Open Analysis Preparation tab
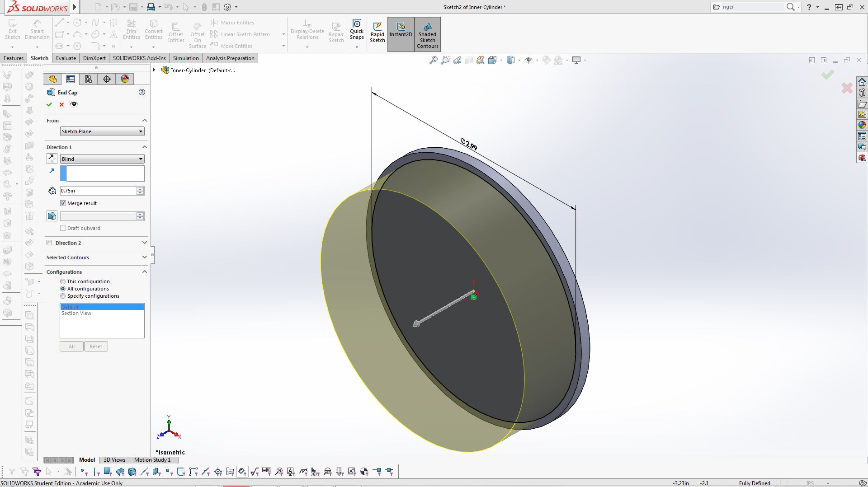Viewport: 868px width, 487px height. pyautogui.click(x=230, y=58)
